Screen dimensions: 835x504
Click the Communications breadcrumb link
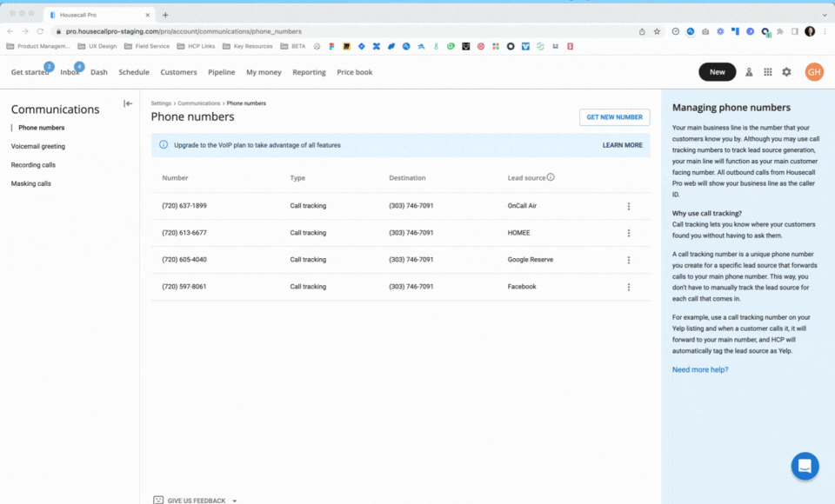tap(199, 103)
